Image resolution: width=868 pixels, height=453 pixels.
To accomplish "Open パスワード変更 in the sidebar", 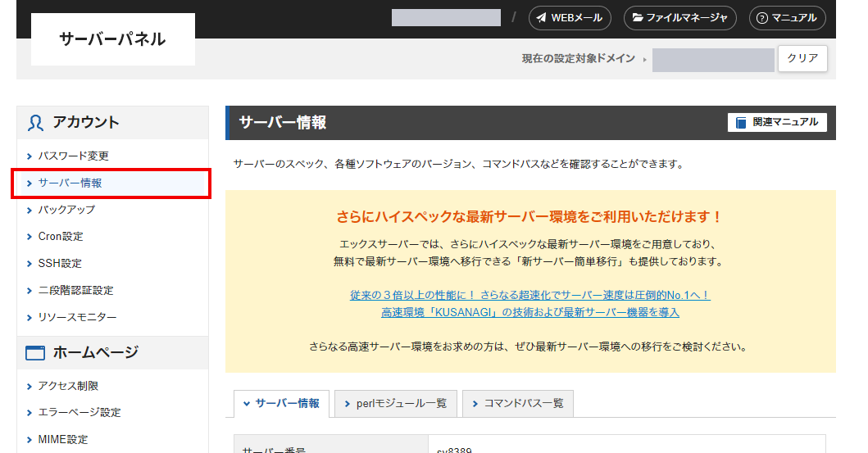I will coord(73,156).
